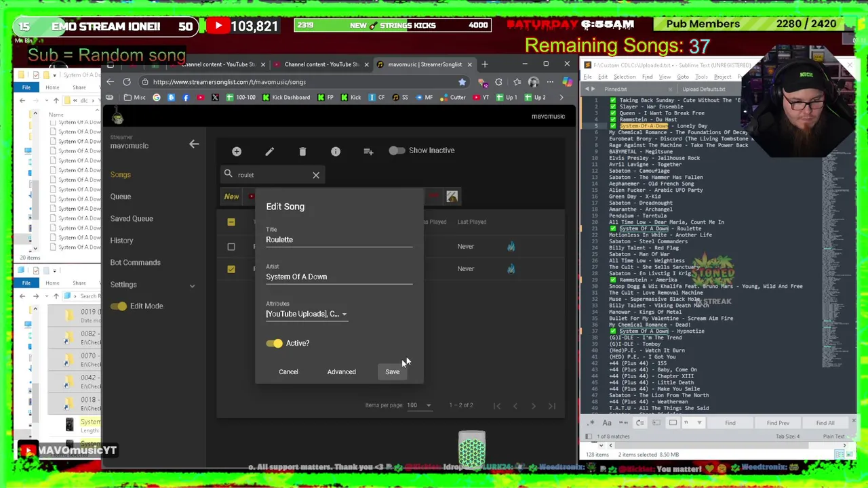Open the Kick Dashboard bookmark

point(285,97)
